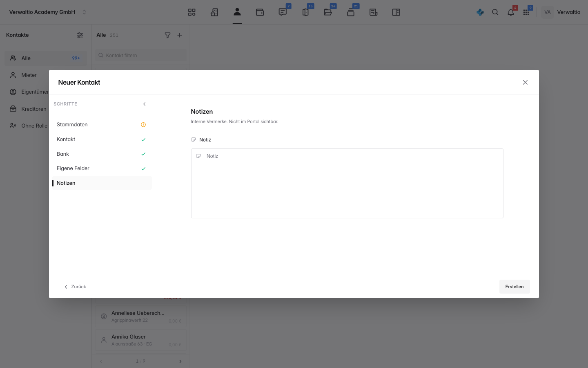Click the blue assistant logo icon

coord(480,12)
